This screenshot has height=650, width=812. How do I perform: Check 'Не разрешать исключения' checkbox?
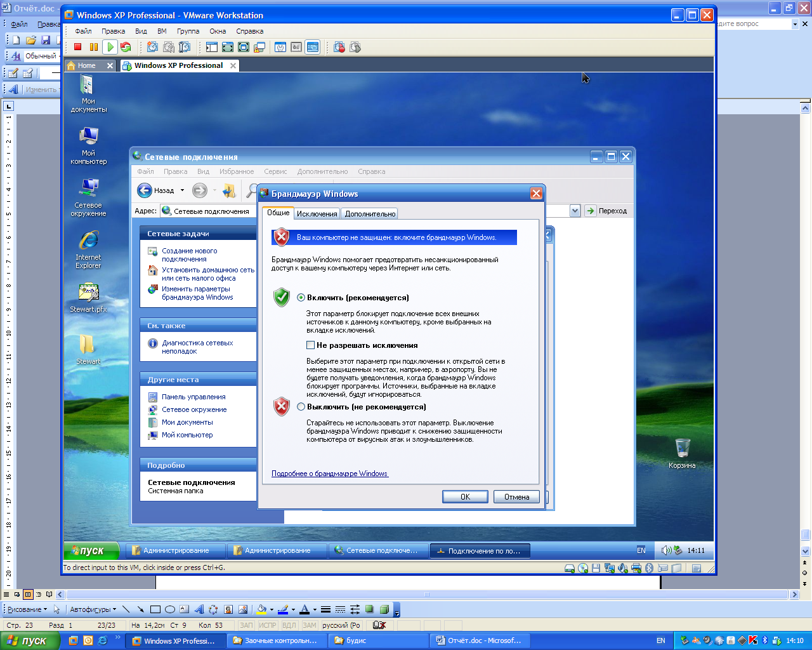310,345
